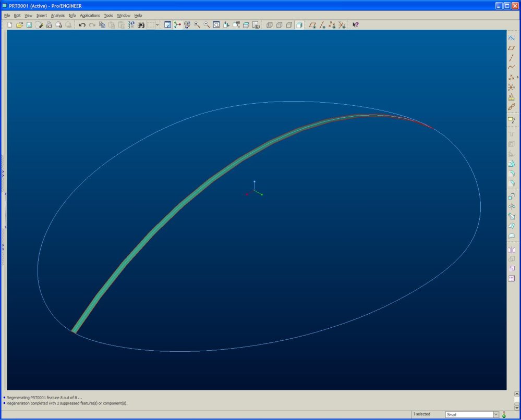Open Reorient view tool
Viewport: 521px width, 420px height.
[226, 25]
